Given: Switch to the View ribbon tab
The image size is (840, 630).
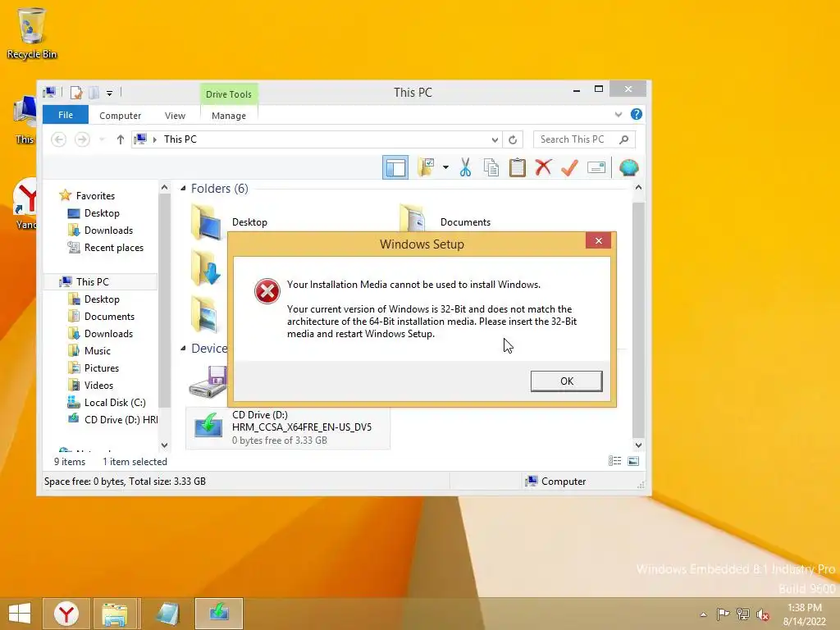Looking at the screenshot, I should click(x=175, y=115).
